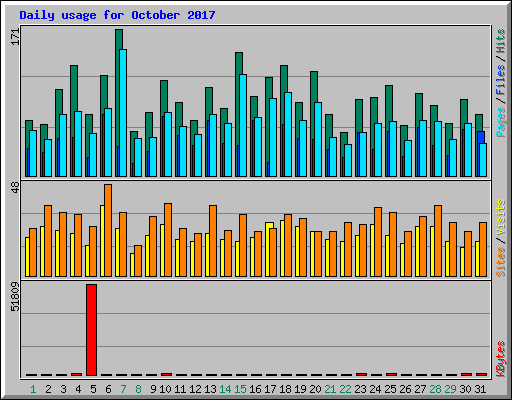Click day label '11' on the x-axis
This screenshot has height=400, width=512.
[180, 389]
